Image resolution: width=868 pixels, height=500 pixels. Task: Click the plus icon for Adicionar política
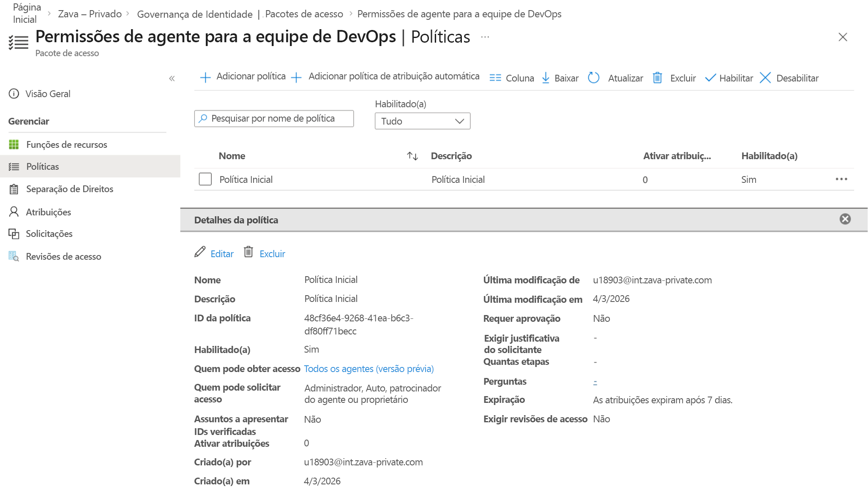coord(205,77)
